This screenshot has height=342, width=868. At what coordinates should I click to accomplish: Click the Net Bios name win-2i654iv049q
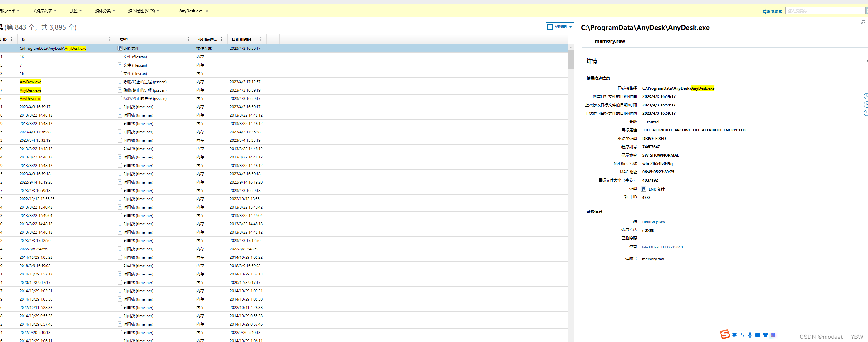657,164
